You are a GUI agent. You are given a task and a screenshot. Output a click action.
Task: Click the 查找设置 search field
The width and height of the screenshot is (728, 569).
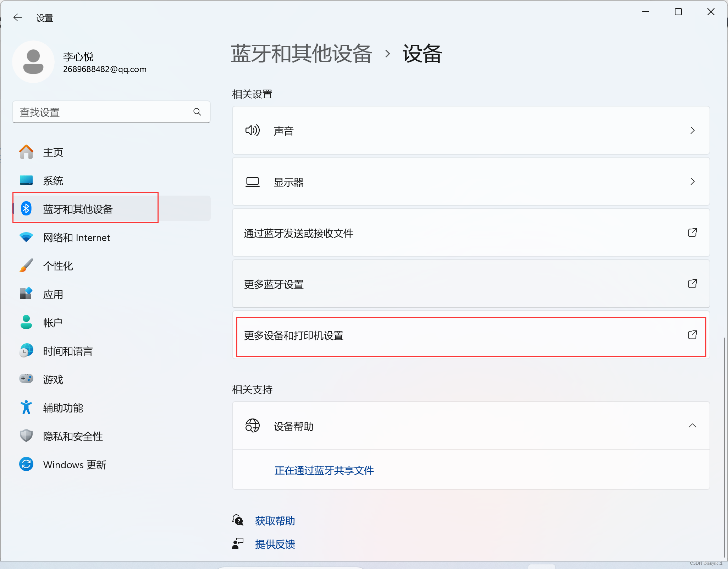103,112
